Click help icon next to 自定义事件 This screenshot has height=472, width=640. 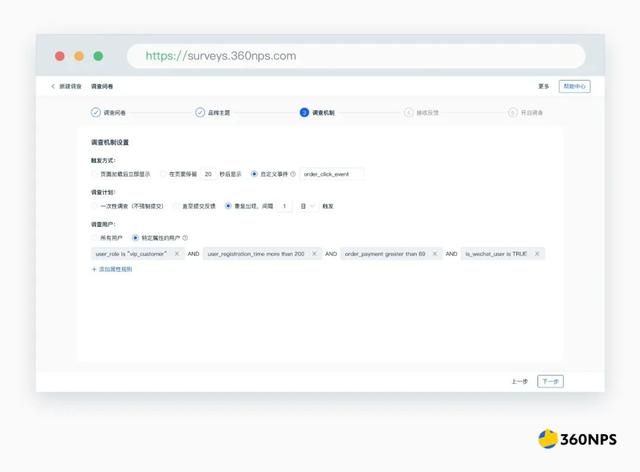[293, 173]
